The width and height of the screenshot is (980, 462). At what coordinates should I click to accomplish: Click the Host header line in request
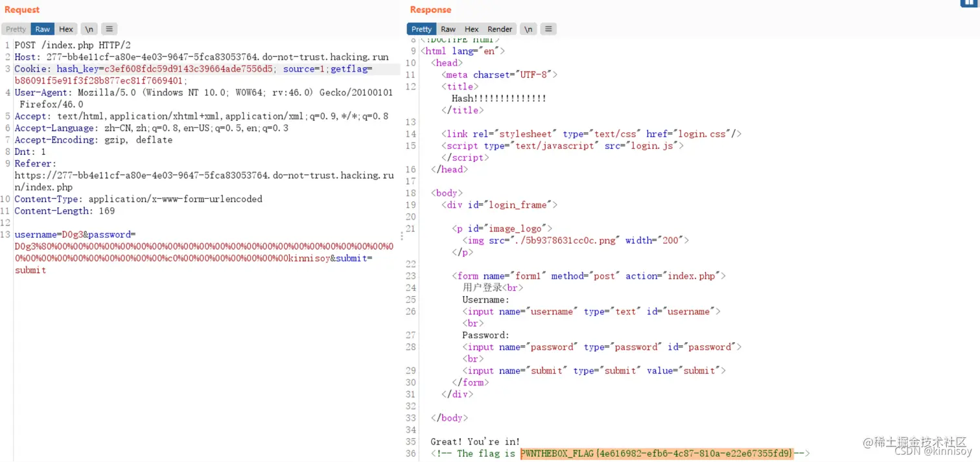pyautogui.click(x=202, y=57)
